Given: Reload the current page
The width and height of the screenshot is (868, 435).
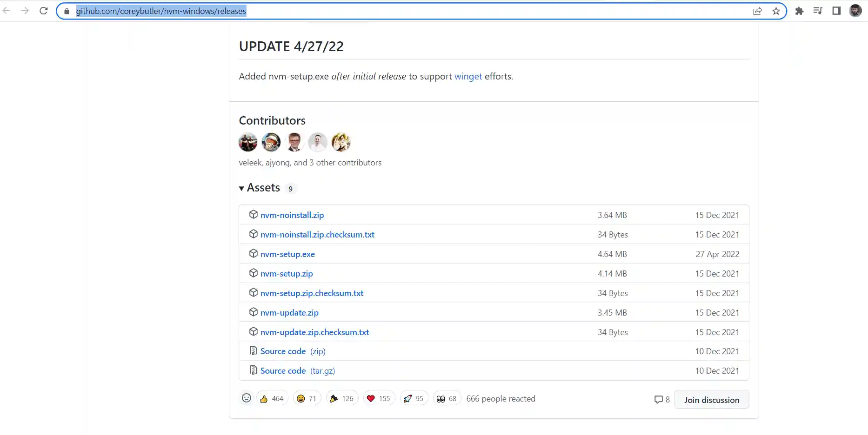Looking at the screenshot, I should 44,11.
